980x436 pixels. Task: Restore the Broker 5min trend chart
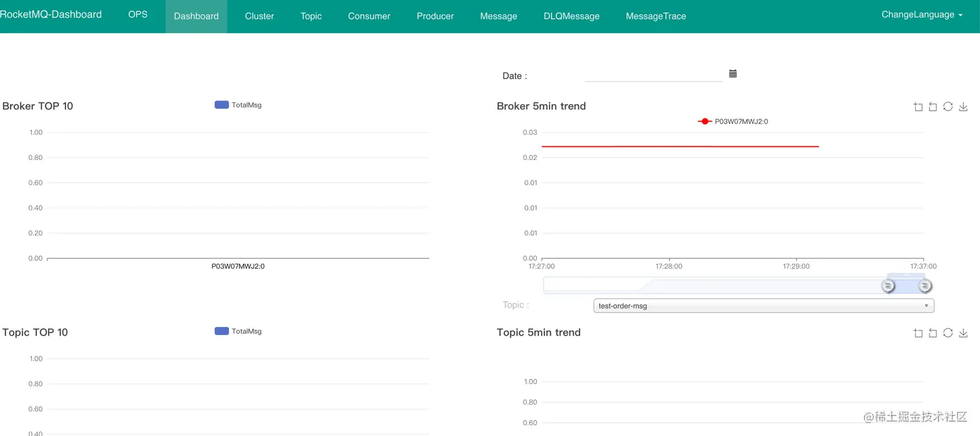(x=948, y=107)
